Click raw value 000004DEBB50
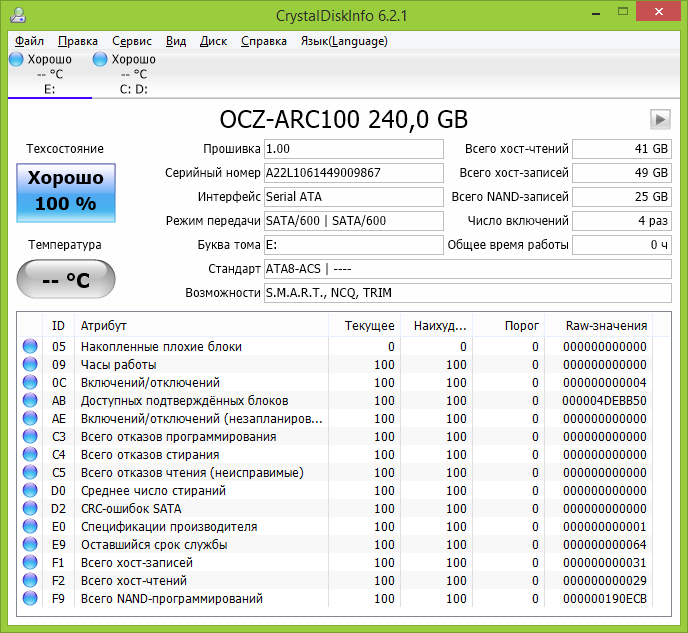 pos(604,401)
